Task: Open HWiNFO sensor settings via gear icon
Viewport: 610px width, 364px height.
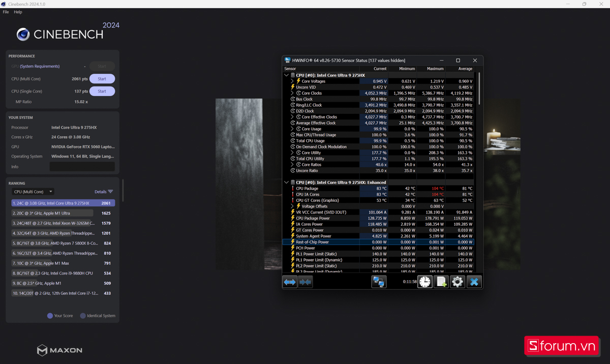Action: point(457,281)
